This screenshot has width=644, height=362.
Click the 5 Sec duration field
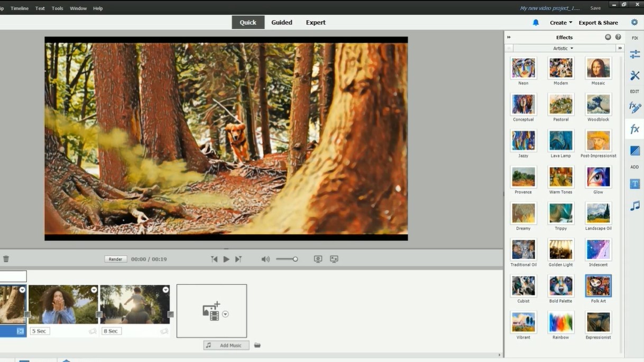point(40,331)
